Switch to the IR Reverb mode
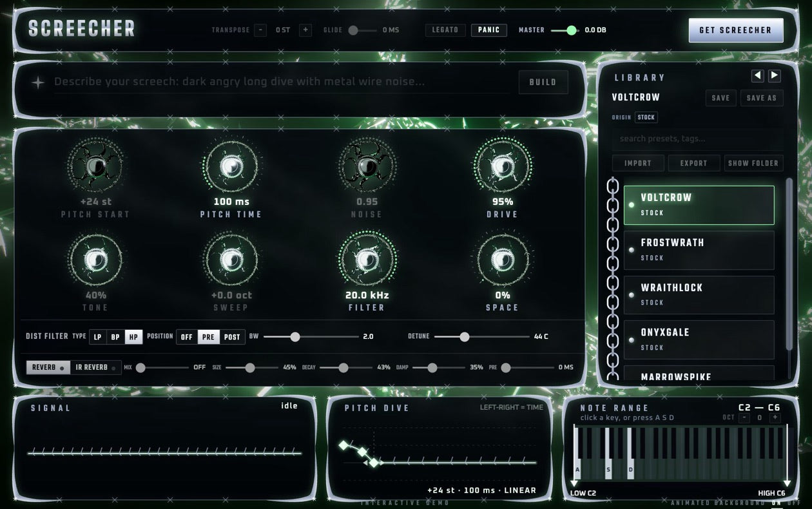 (95, 367)
